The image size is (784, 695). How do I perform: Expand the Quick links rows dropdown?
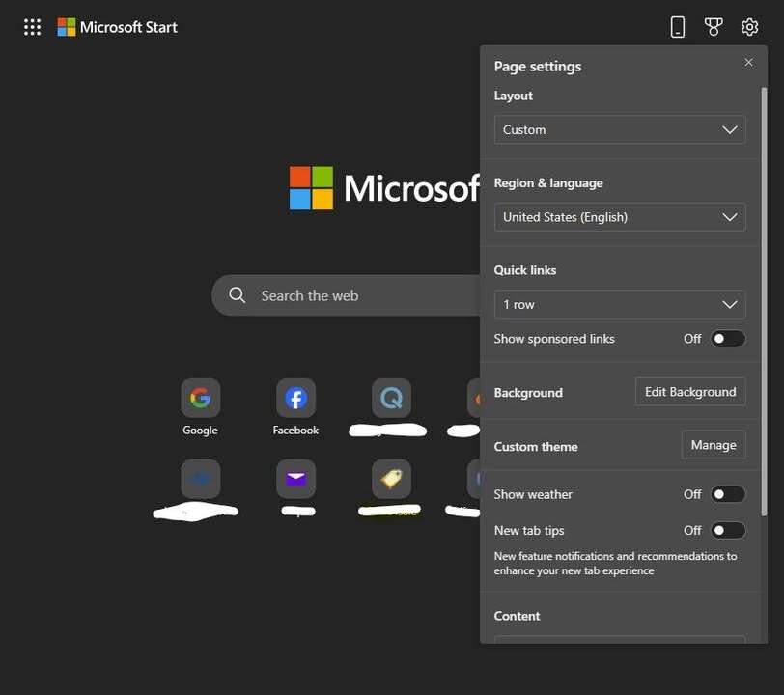tap(619, 304)
